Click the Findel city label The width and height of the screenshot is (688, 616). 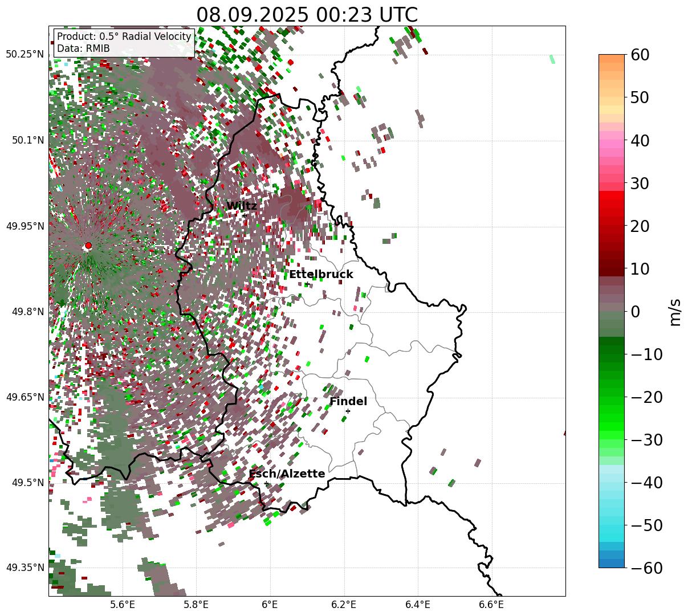348,402
